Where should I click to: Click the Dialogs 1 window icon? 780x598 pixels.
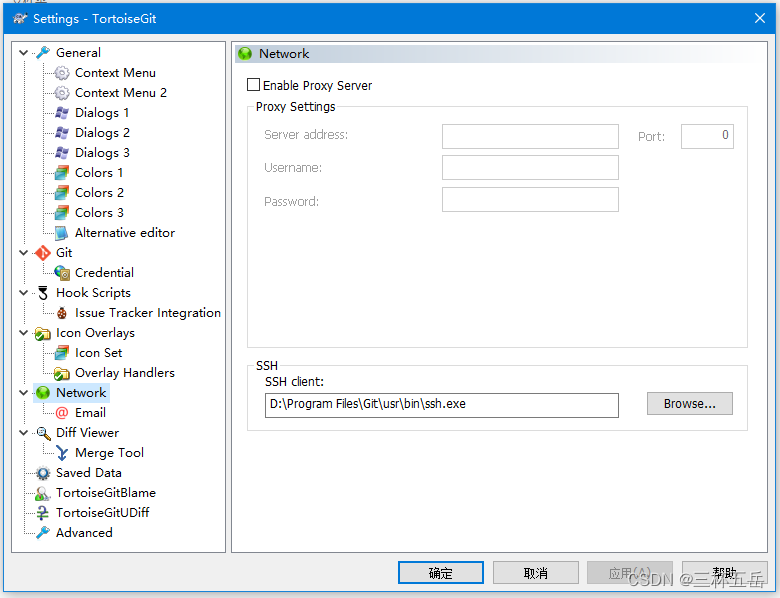click(x=62, y=113)
